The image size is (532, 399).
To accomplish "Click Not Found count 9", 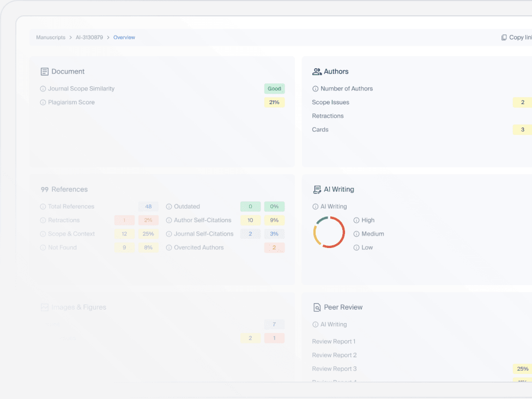I will pos(124,247).
